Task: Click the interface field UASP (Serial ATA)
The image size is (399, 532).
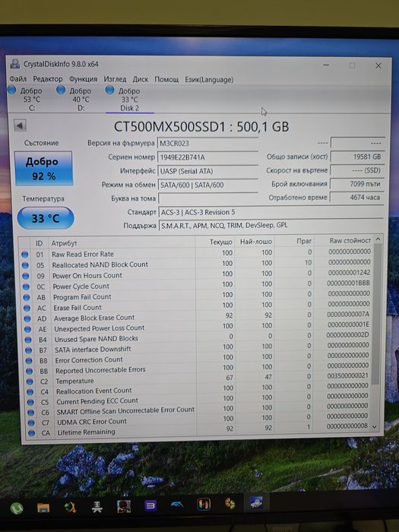Action: [x=208, y=171]
